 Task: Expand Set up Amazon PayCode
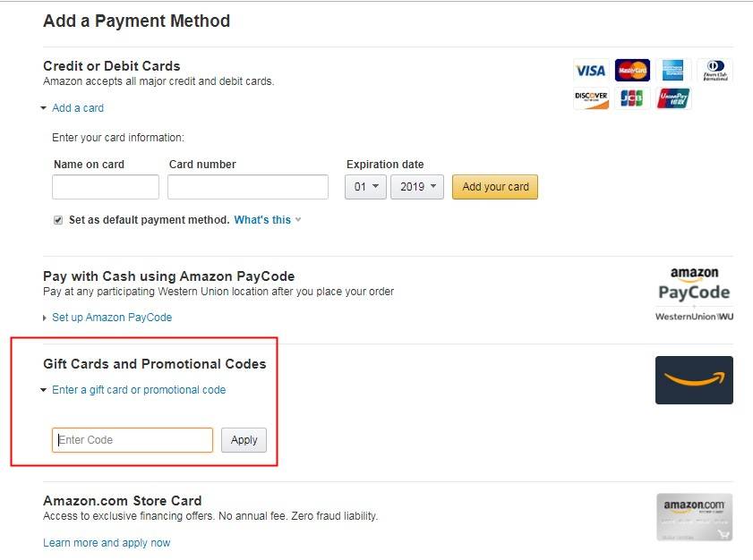[111, 318]
